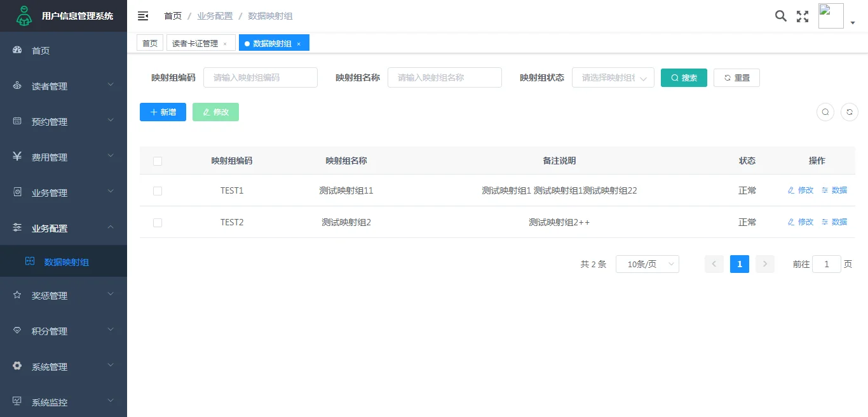Click the round refresh table icon

tap(850, 112)
